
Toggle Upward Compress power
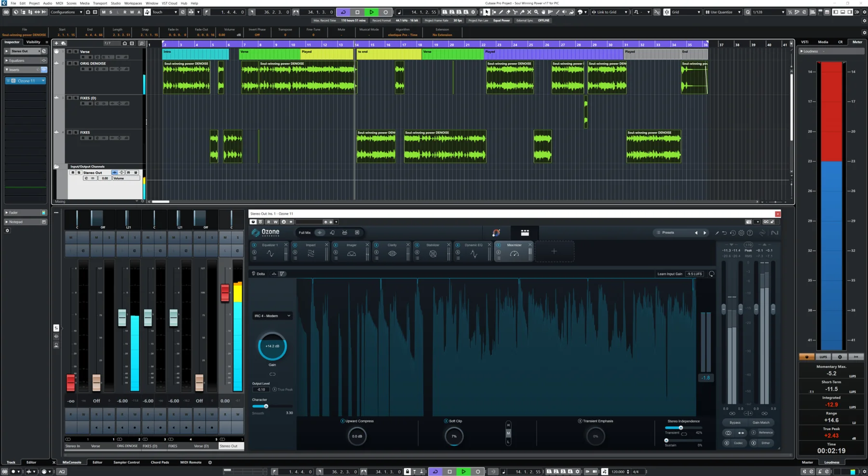(x=342, y=421)
